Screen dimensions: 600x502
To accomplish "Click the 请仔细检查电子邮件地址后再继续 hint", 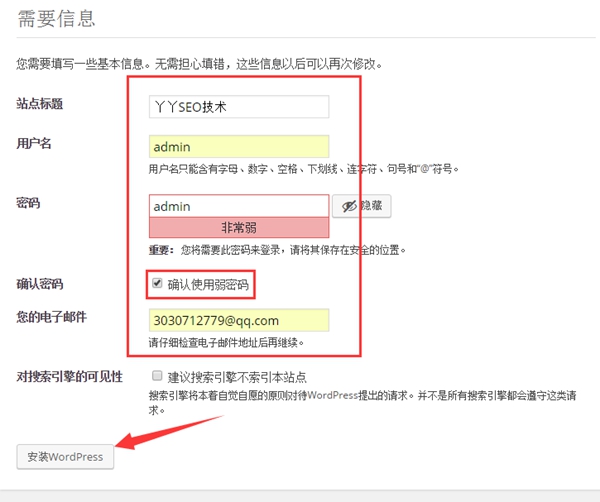I will click(x=226, y=342).
